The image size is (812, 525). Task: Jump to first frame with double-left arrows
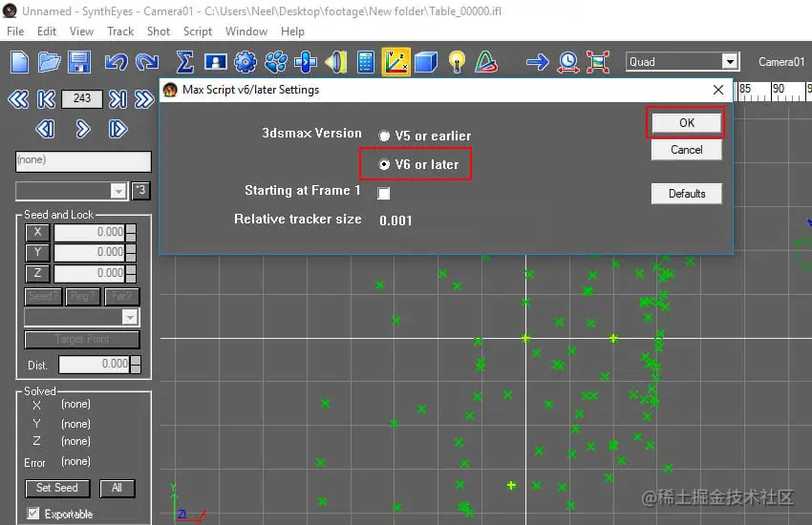[19, 98]
